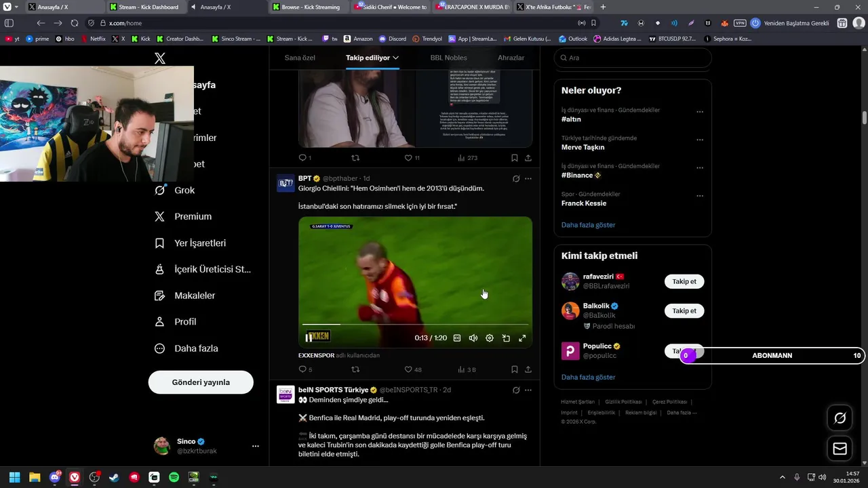Viewport: 868px width, 488px height.
Task: Reply to the BPT post
Action: (x=302, y=369)
